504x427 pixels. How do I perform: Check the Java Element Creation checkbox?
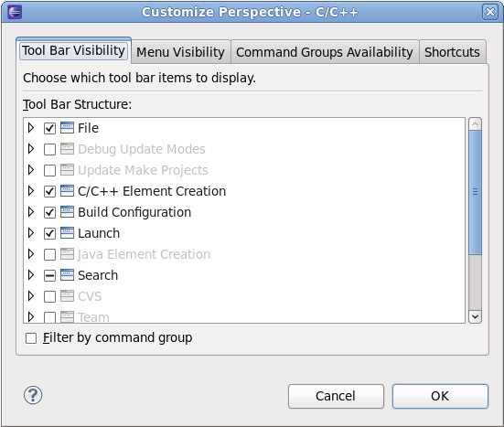49,254
